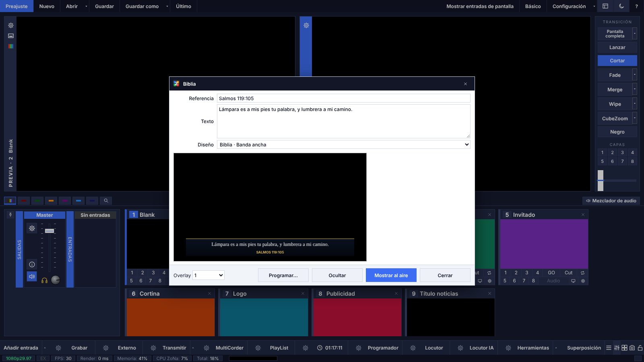Open output settings gear on blue bar
Viewport: 644px width, 362px height.
306,25
